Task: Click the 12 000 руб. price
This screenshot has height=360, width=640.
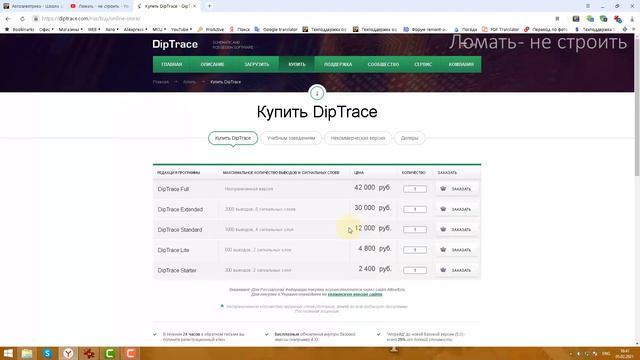Action: click(373, 228)
